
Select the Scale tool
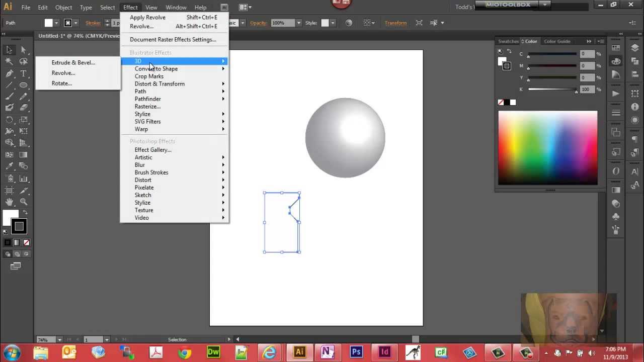pyautogui.click(x=24, y=120)
